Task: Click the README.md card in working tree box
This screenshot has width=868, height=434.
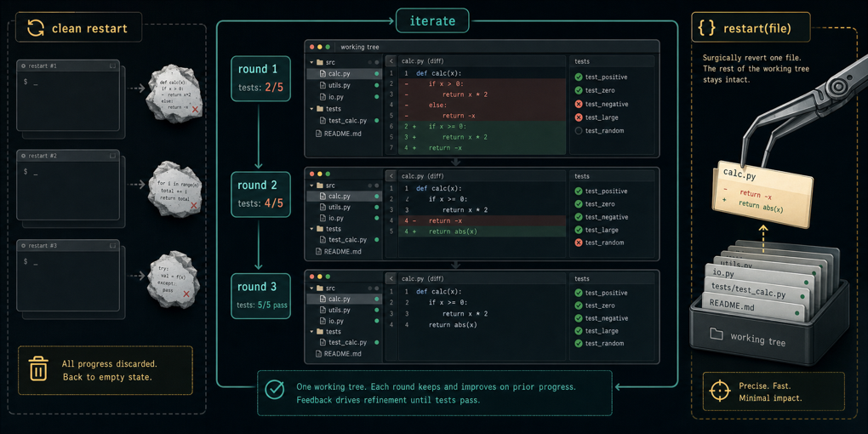Action: pos(752,308)
